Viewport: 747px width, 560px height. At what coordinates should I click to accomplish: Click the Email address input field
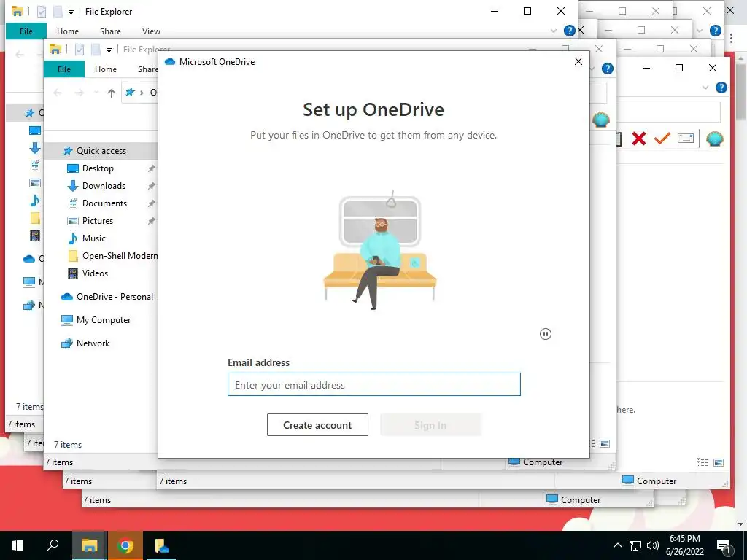coord(374,384)
